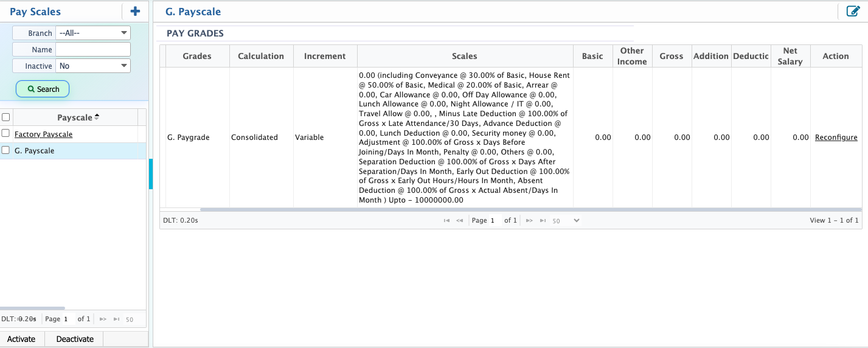Jump to last page in Pay Scales list pager

point(116,319)
